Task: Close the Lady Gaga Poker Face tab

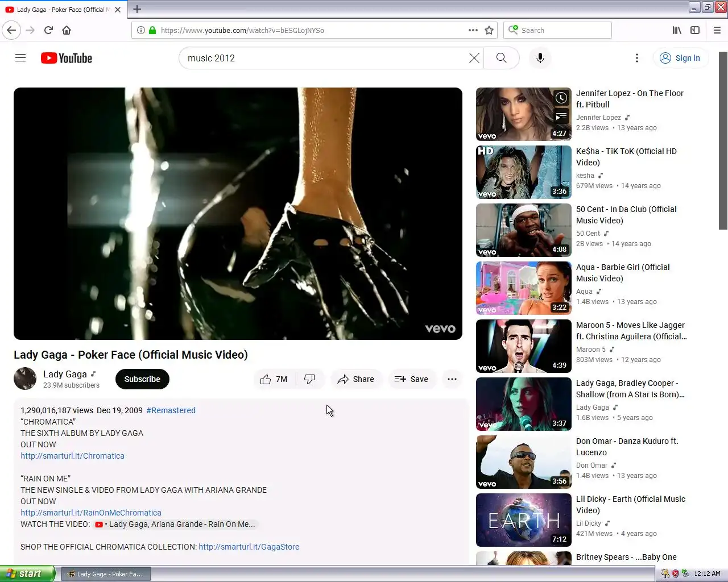Action: [x=118, y=10]
